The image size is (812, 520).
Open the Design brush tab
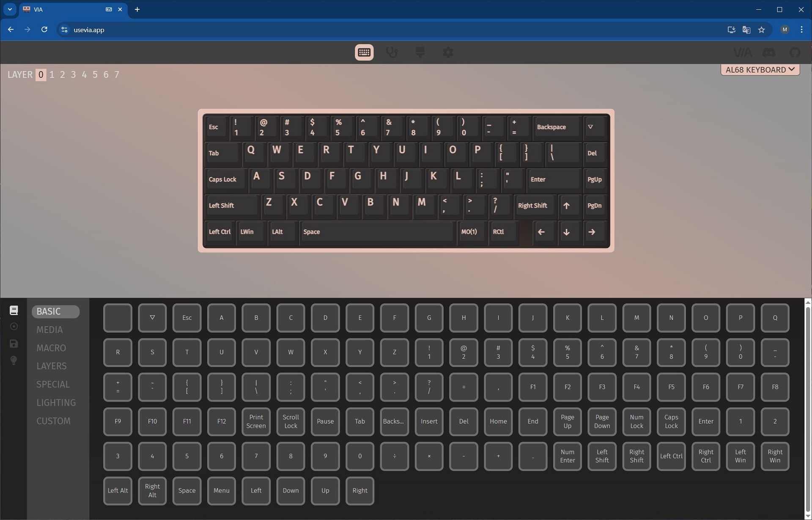[x=420, y=52]
